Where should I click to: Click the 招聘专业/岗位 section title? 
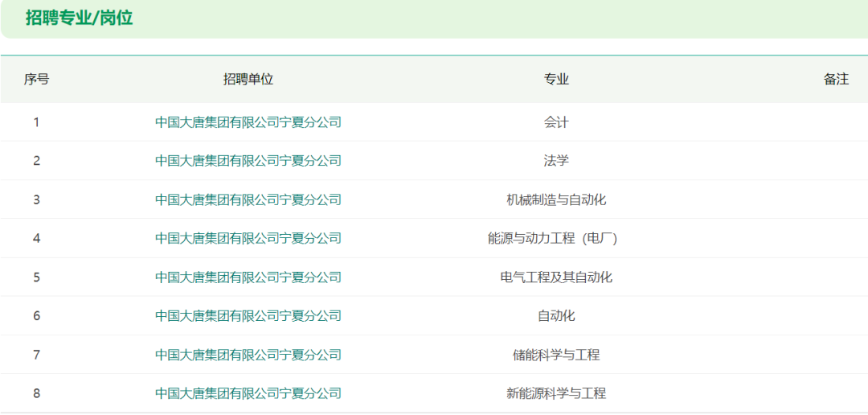[79, 18]
